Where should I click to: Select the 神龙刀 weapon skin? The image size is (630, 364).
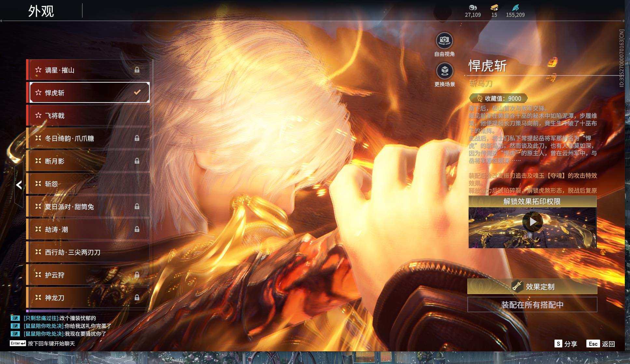tap(88, 298)
